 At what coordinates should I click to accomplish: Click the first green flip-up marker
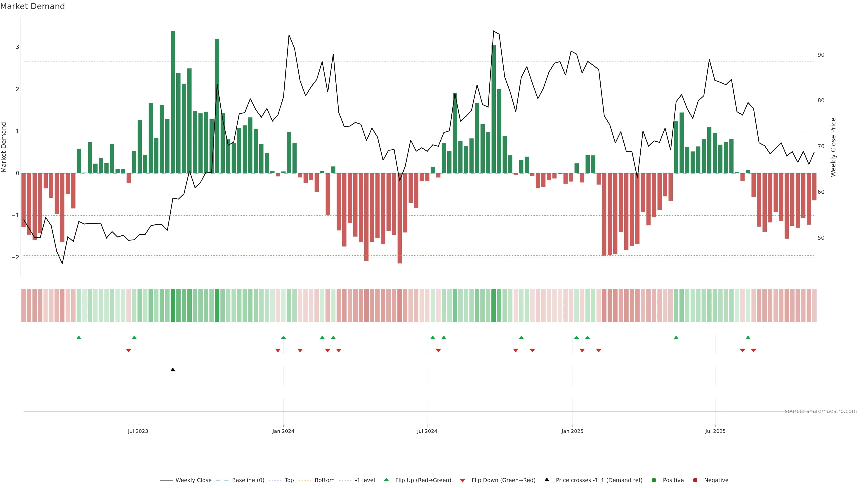pos(79,338)
